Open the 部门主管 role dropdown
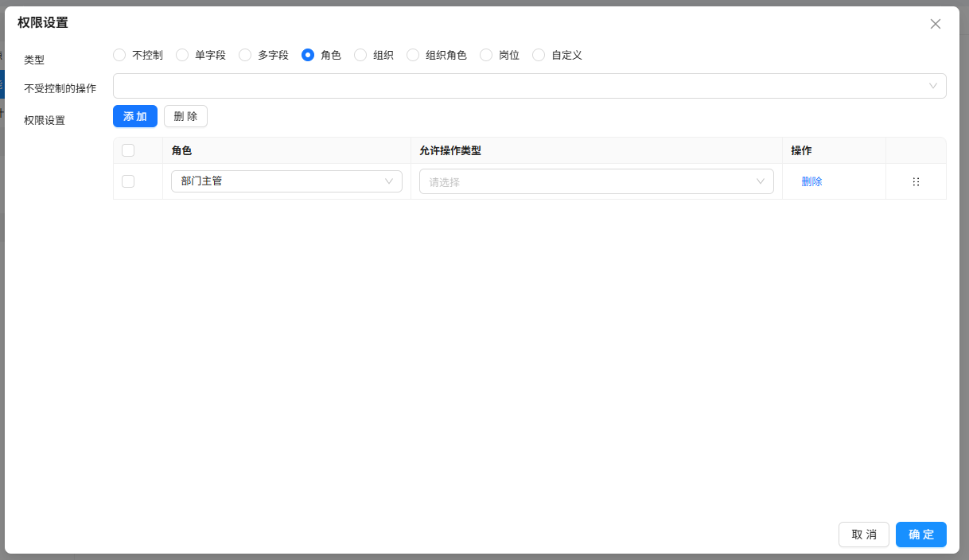 (x=286, y=181)
